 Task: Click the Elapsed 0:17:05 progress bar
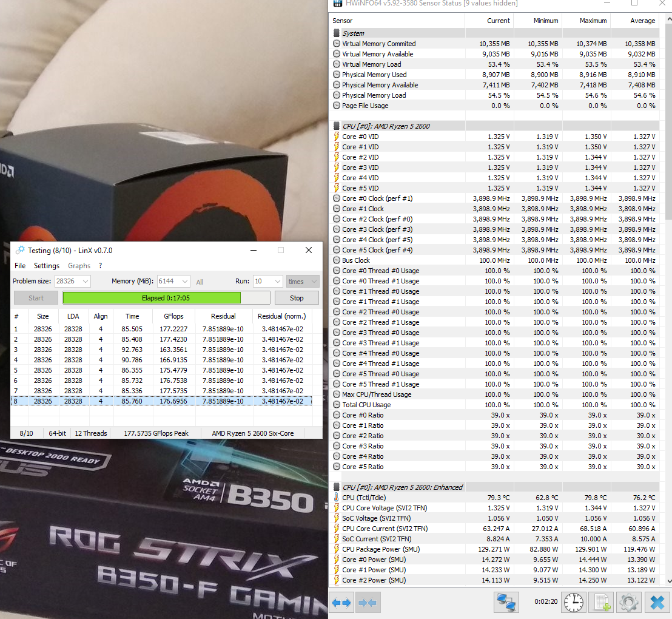[x=167, y=298]
